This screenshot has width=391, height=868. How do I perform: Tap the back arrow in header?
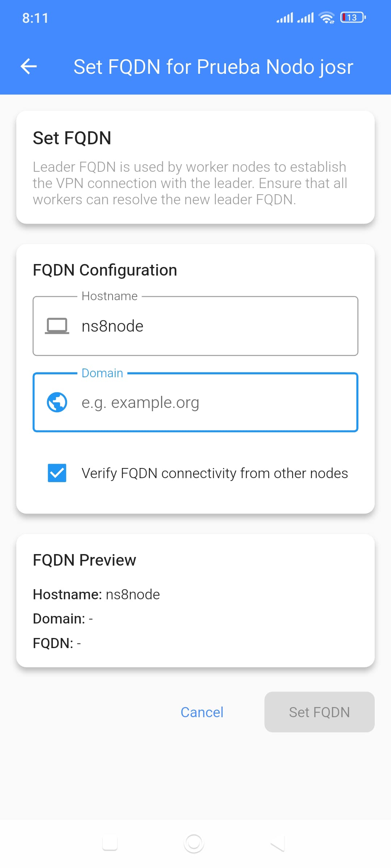point(29,67)
